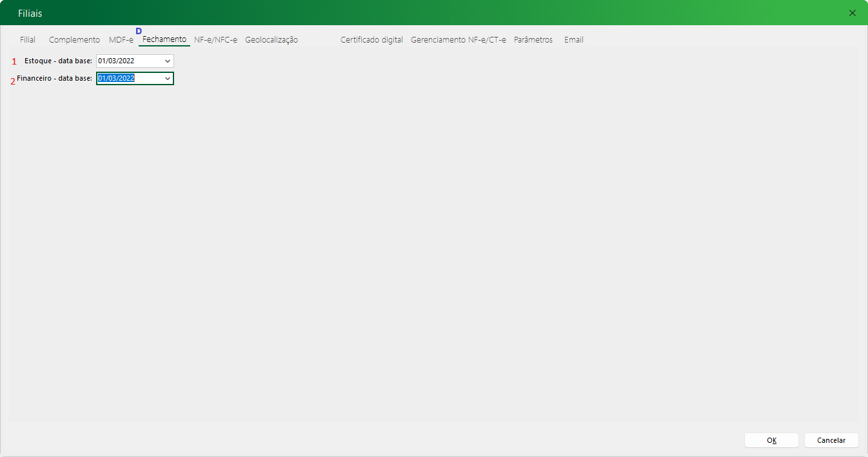
Task: Click the Filiais window title
Action: pos(30,14)
